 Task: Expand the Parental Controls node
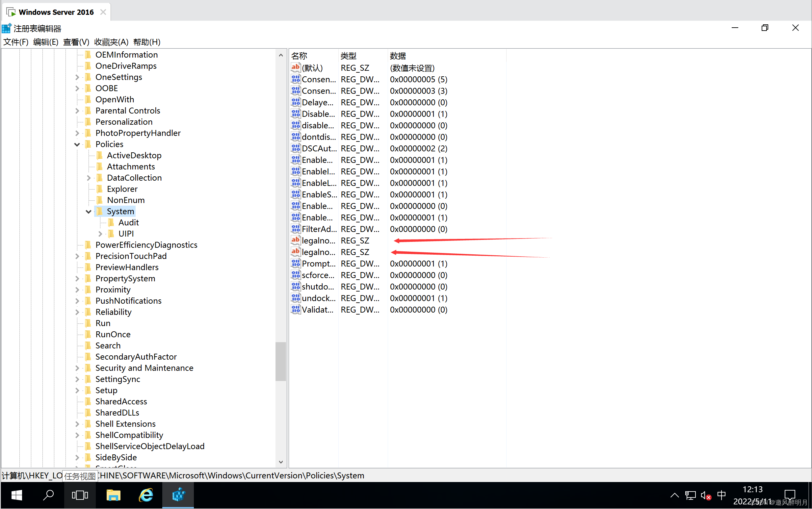click(x=77, y=111)
